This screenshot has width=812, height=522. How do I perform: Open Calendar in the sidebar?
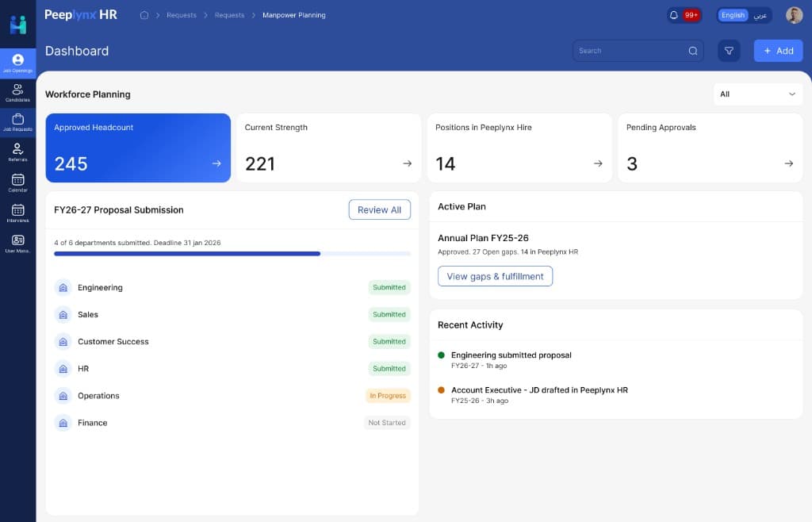point(17,182)
